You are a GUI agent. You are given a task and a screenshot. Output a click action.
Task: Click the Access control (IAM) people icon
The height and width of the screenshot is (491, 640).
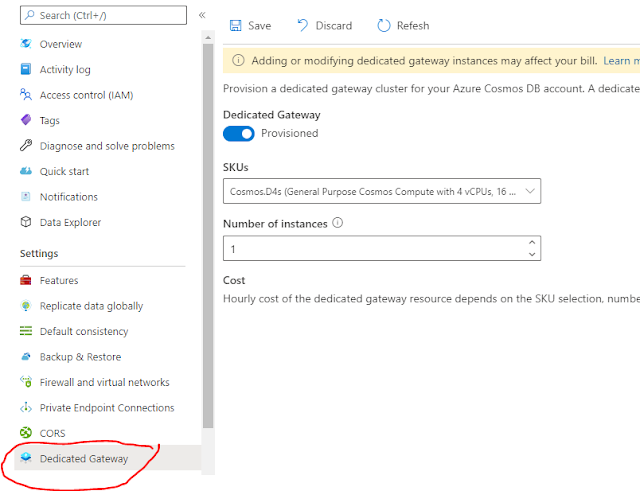pyautogui.click(x=26, y=95)
